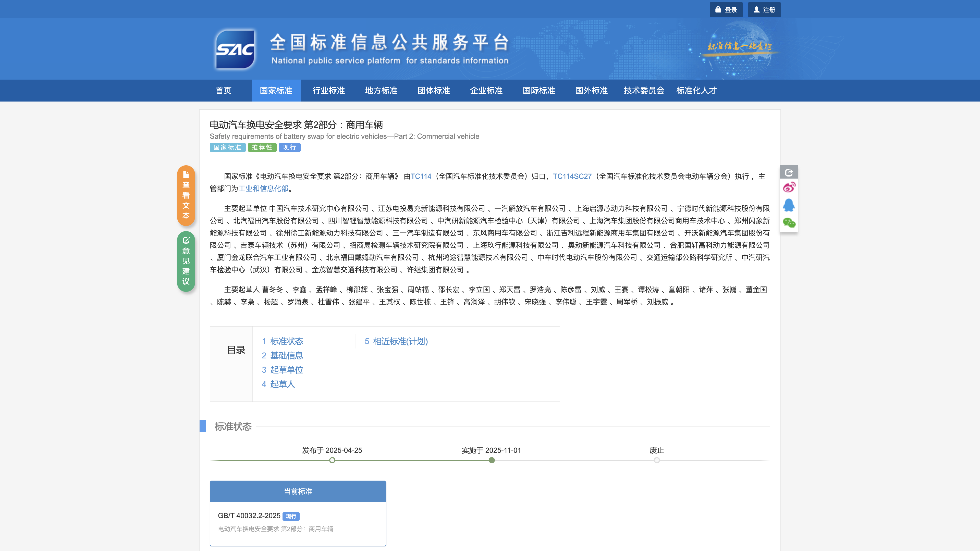Click the 废止 timeline marker
The height and width of the screenshot is (551, 980).
657,460
